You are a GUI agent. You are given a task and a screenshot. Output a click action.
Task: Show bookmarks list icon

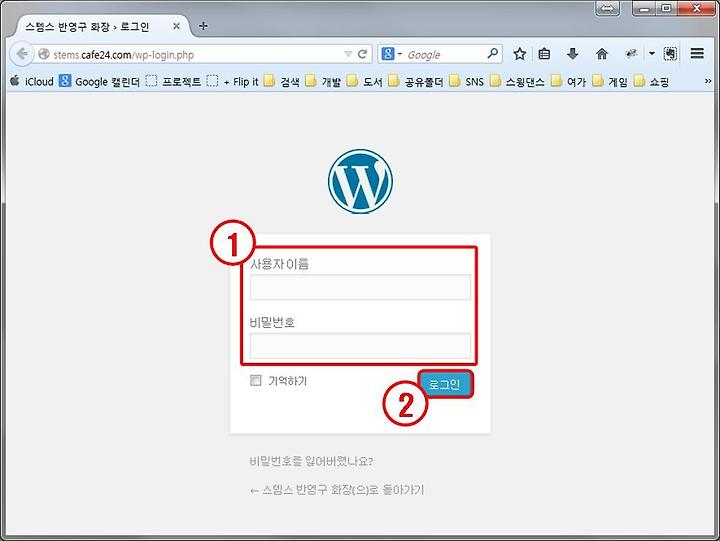(x=544, y=54)
